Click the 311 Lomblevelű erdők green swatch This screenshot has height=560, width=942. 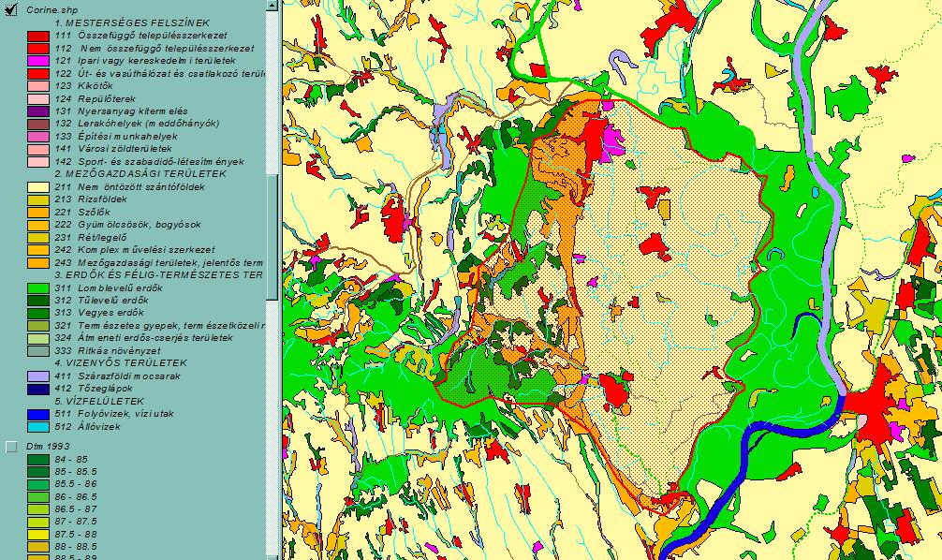click(x=37, y=287)
